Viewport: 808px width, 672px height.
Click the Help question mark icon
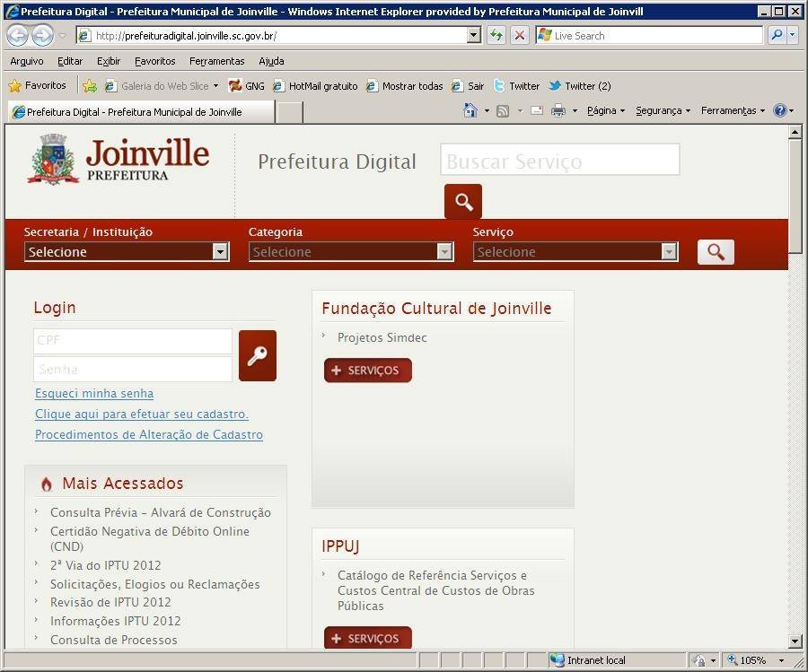coord(779,110)
